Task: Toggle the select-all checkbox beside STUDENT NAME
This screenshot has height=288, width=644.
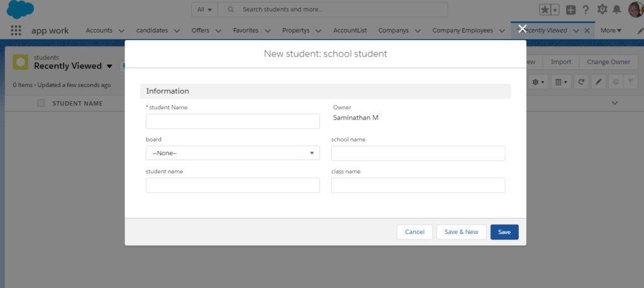Action: [41, 103]
